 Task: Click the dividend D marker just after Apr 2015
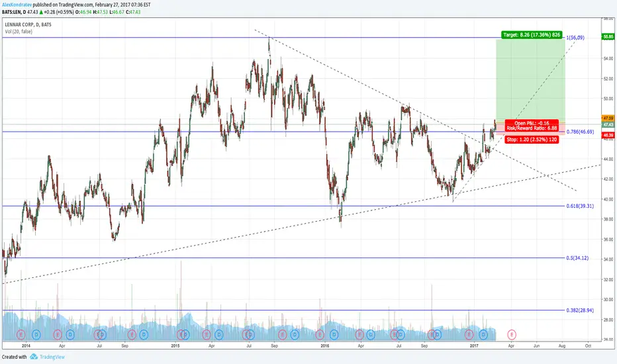(x=218, y=335)
